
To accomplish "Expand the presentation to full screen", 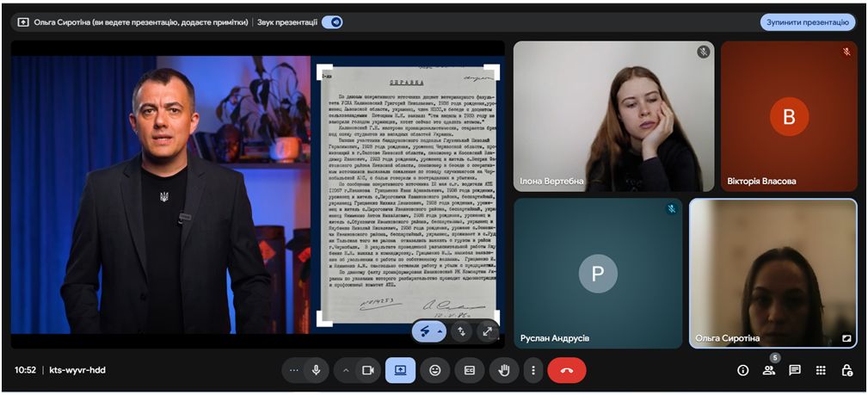I will coord(488,331).
